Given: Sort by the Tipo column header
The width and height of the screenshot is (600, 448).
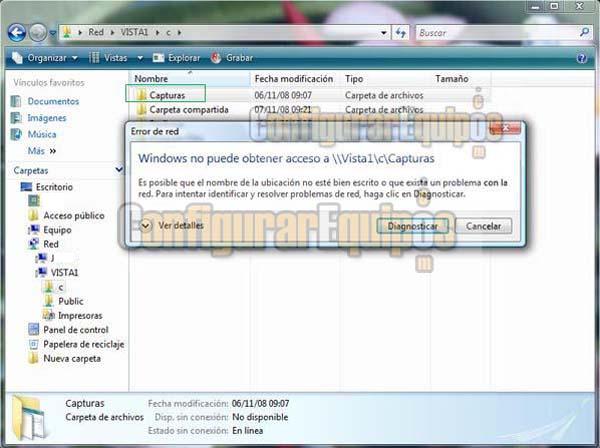Looking at the screenshot, I should coord(386,79).
